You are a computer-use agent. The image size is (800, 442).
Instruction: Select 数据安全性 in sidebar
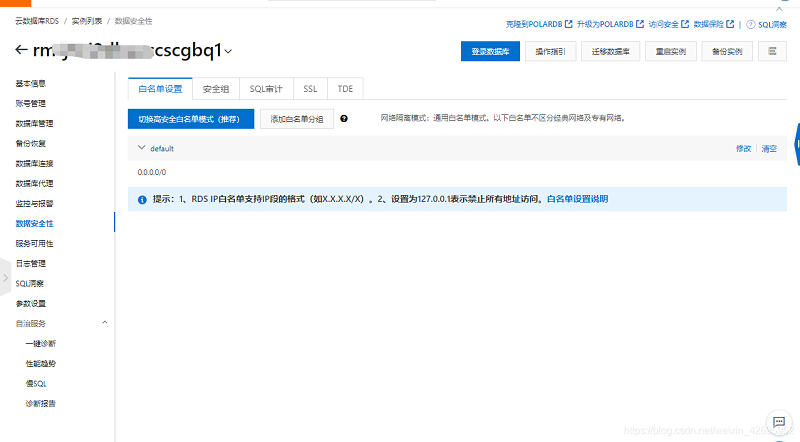point(34,224)
